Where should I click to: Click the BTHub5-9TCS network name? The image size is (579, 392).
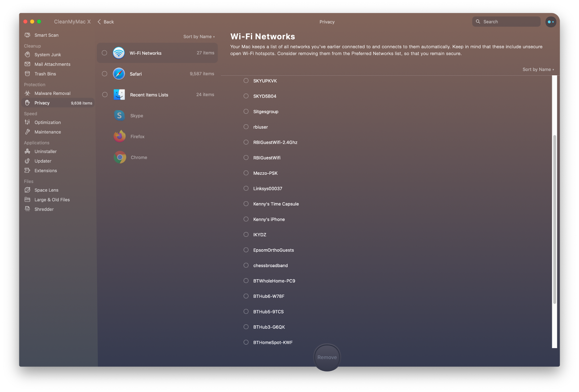[x=269, y=312]
